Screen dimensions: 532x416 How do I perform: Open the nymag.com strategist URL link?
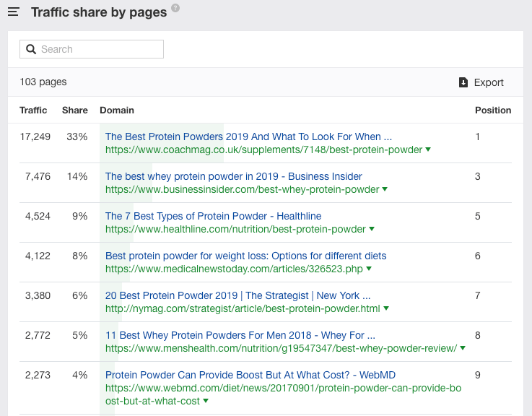coord(243,308)
